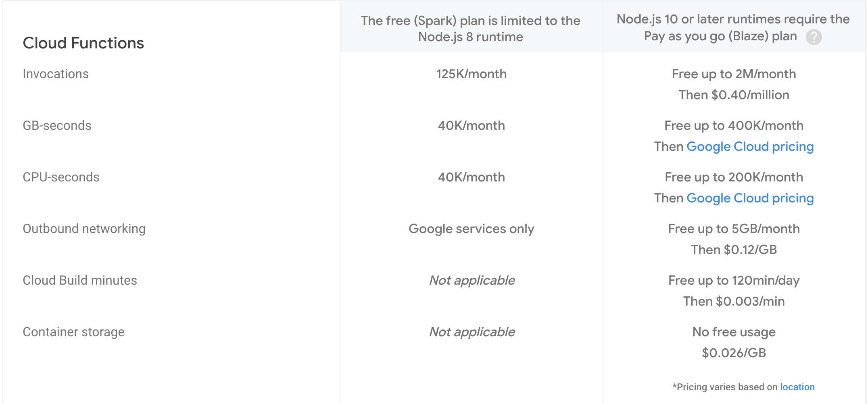Click the Blaze plan column header text
The width and height of the screenshot is (868, 404).
733,27
